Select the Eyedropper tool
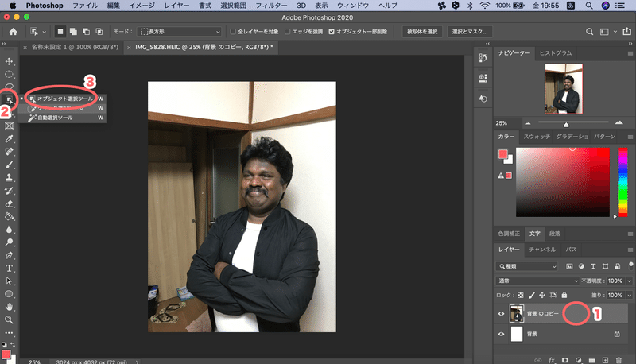This screenshot has width=636, height=364. 9,137
